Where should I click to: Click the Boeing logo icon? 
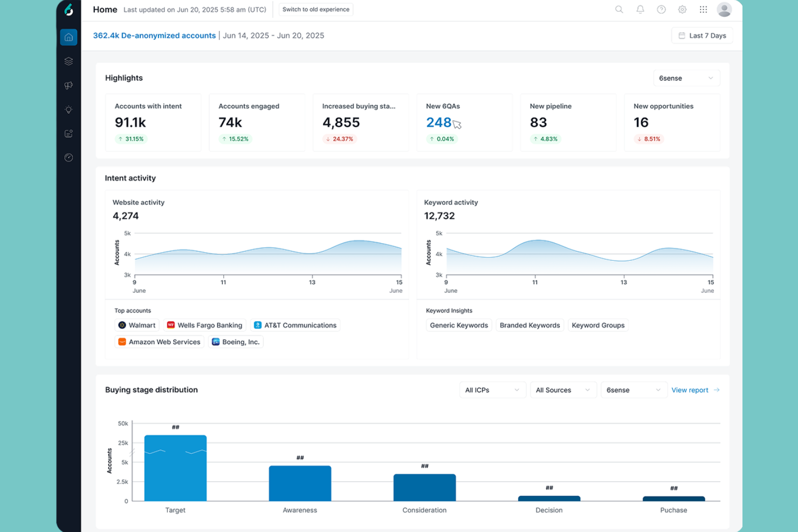(x=216, y=342)
